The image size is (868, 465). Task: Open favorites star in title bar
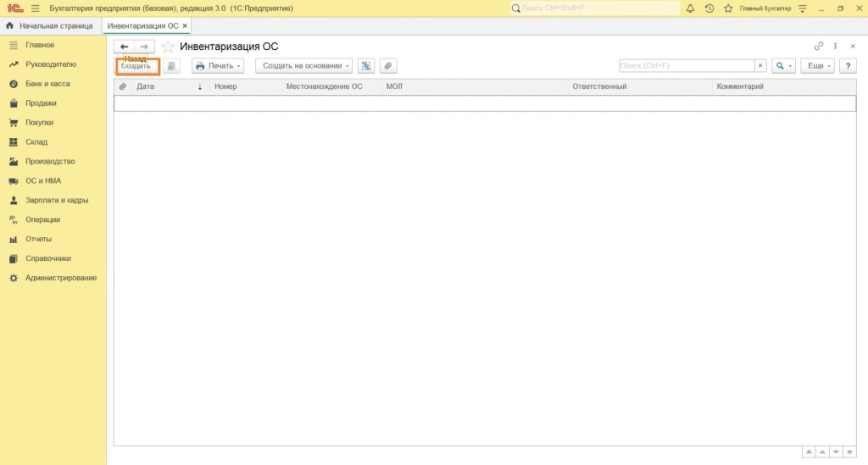tap(728, 8)
